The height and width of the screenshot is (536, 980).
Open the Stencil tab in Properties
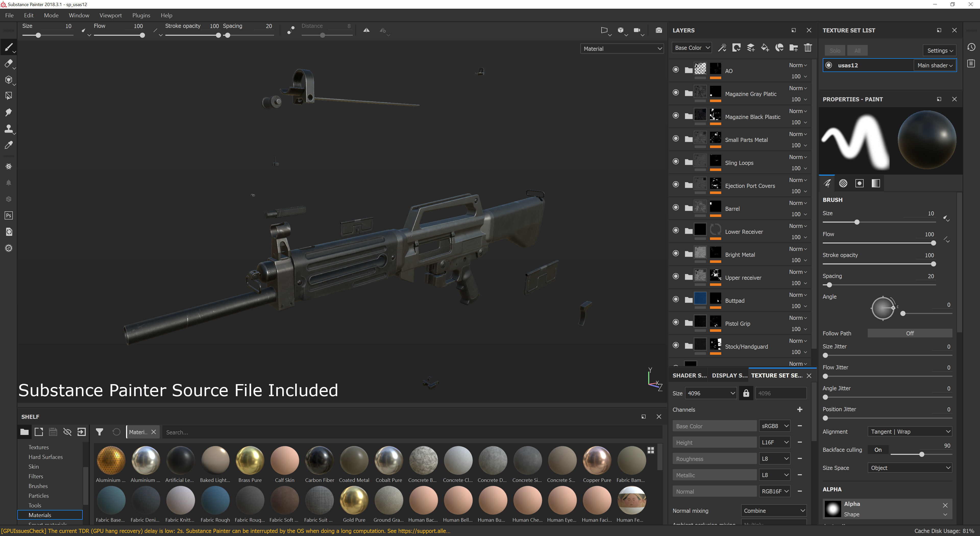coord(859,183)
